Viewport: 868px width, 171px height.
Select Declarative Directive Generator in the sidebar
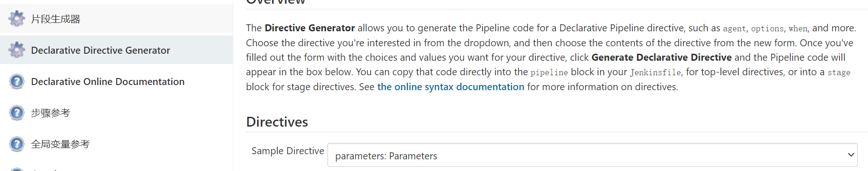click(x=101, y=50)
